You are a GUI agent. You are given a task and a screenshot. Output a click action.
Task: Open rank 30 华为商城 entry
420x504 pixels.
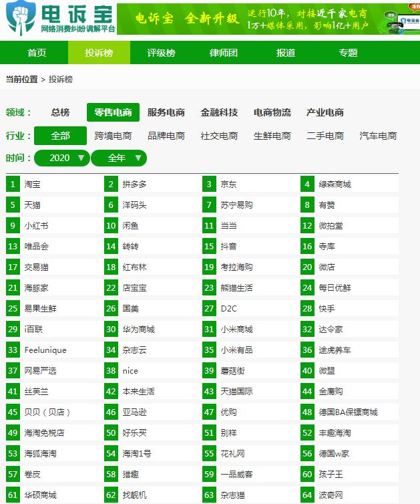[152, 330]
